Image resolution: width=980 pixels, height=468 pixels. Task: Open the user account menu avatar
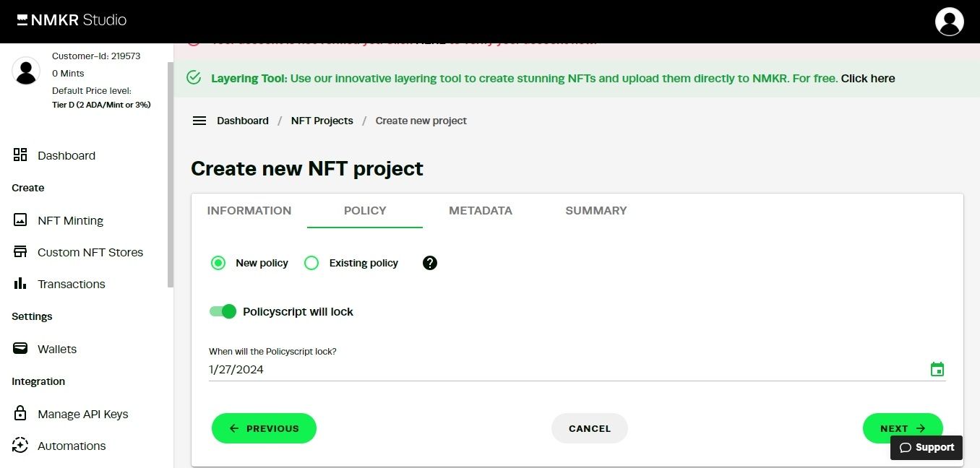(949, 22)
